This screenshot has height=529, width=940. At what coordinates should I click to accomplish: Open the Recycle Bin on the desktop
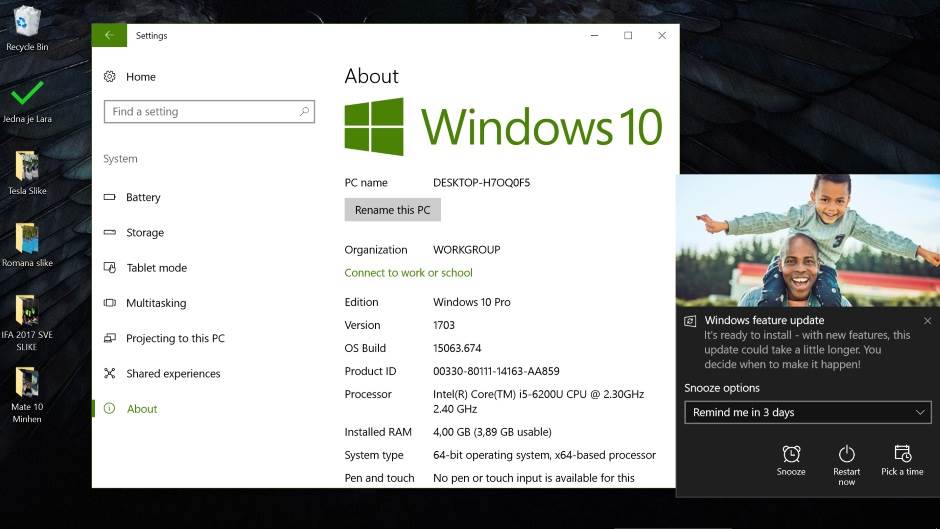tap(27, 22)
